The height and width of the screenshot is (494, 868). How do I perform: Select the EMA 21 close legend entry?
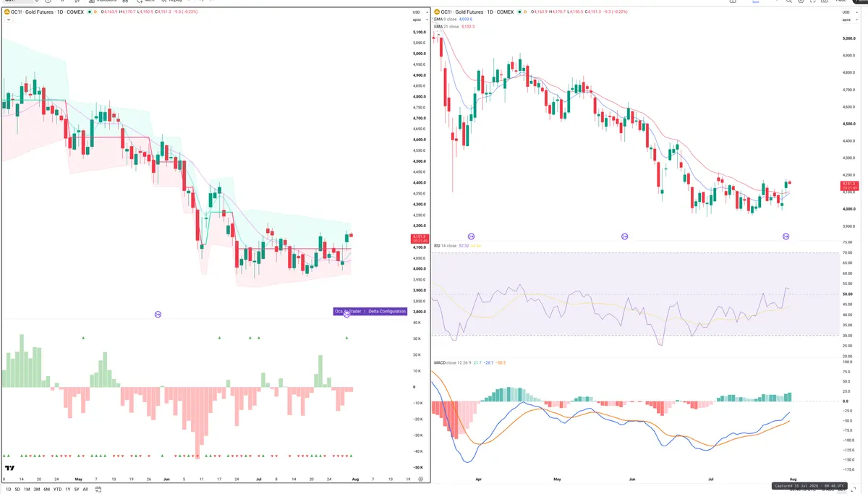pyautogui.click(x=446, y=27)
